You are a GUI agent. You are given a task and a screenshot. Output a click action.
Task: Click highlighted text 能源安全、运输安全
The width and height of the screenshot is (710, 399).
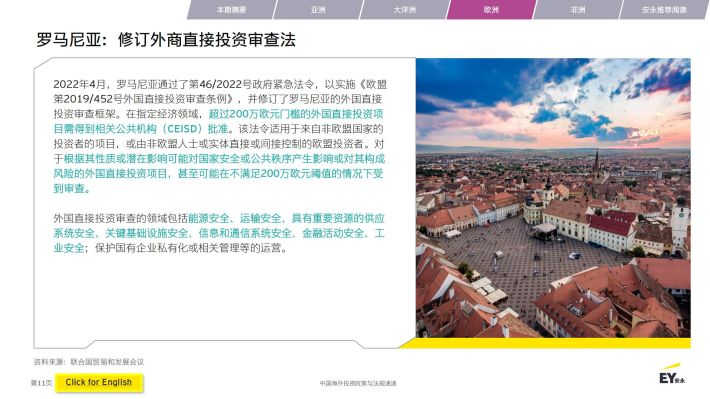click(234, 218)
